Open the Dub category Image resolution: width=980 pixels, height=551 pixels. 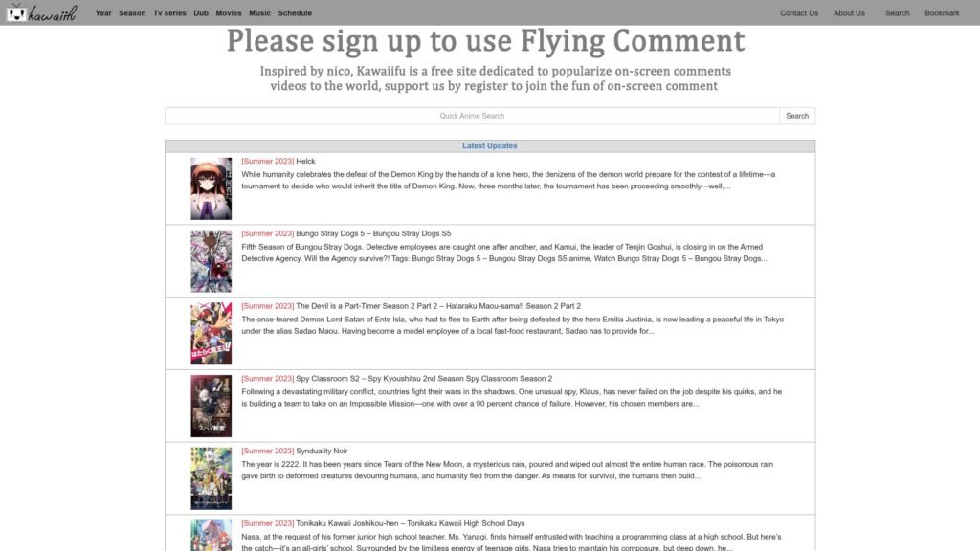[201, 13]
